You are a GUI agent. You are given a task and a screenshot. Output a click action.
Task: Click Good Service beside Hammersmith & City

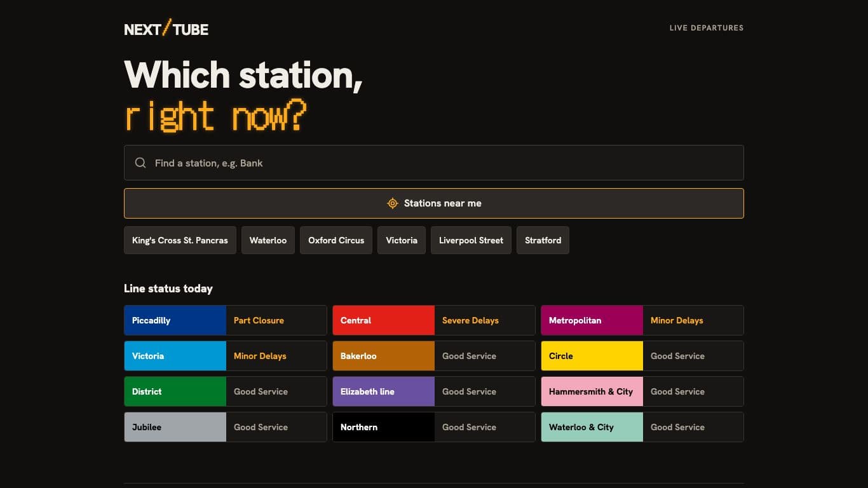[677, 391]
